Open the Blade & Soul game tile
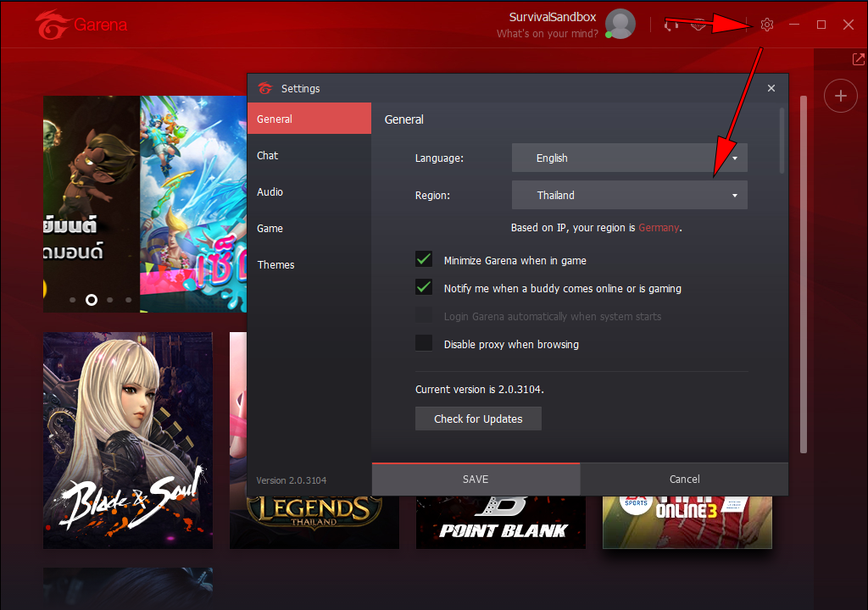This screenshot has width=868, height=610. coord(128,441)
